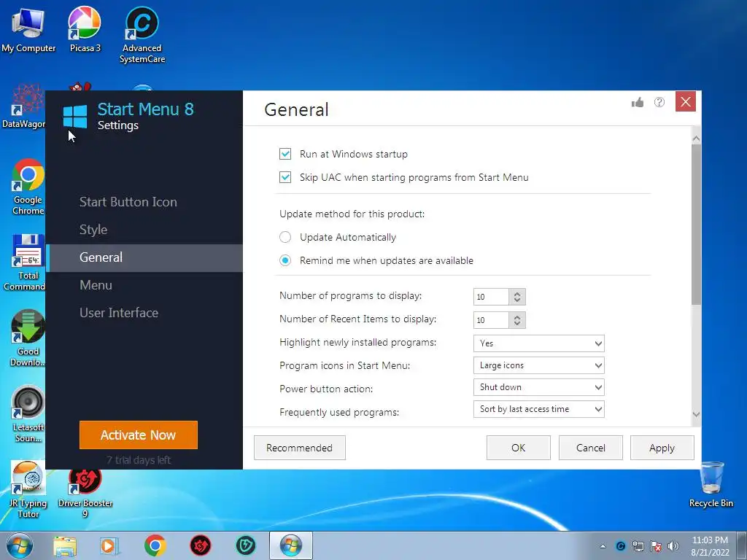Click the settings scrollbar down arrow

tap(696, 414)
